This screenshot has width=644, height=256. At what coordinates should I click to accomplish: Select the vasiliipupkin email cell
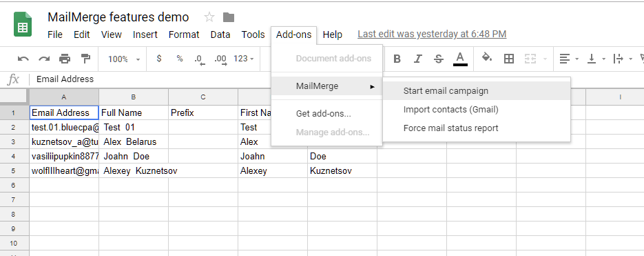coord(64,157)
